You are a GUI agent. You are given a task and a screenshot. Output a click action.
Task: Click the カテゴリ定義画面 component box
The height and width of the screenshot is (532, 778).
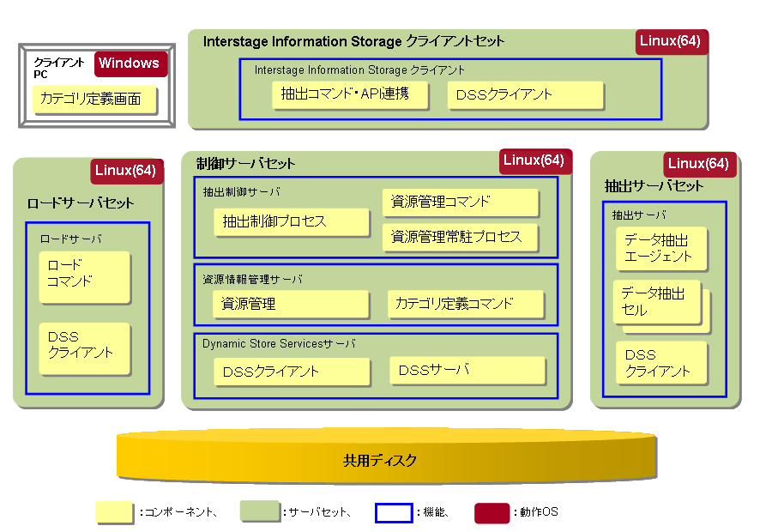(94, 100)
